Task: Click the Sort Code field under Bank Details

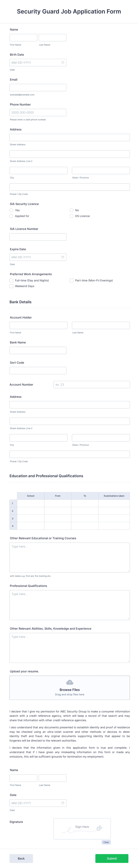Action: [38, 370]
